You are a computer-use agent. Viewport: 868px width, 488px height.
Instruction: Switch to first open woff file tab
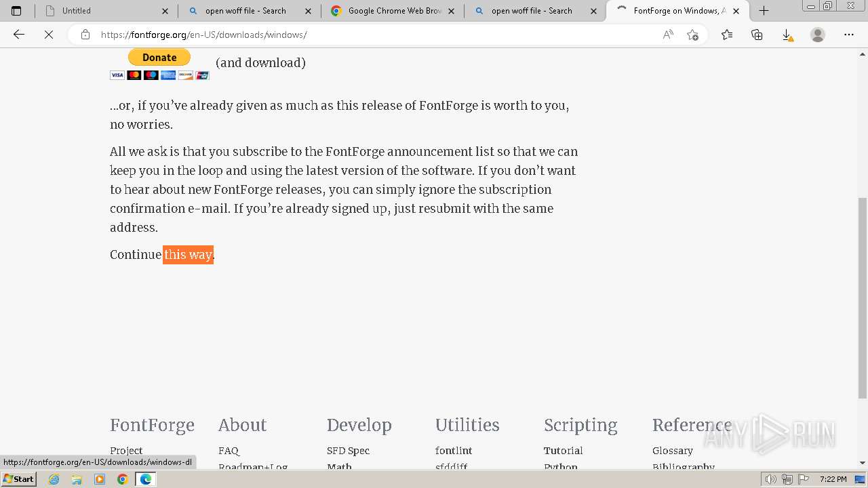click(250, 11)
